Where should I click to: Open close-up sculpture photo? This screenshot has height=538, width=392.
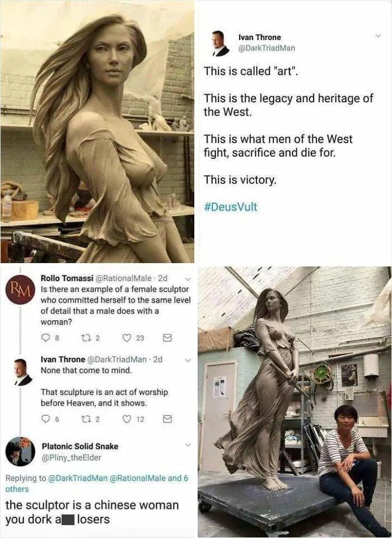tap(97, 132)
